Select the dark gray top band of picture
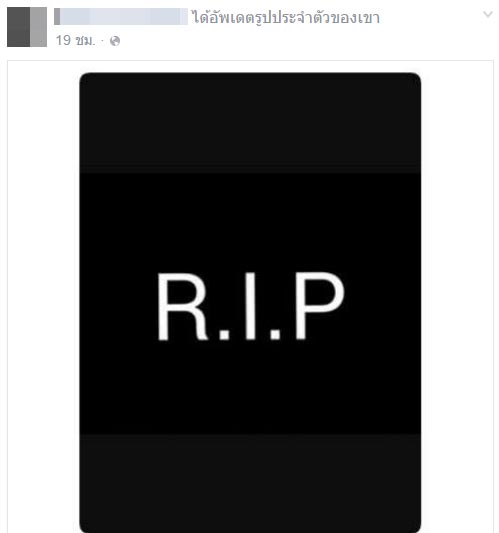This screenshot has width=499, height=533. pos(250,123)
